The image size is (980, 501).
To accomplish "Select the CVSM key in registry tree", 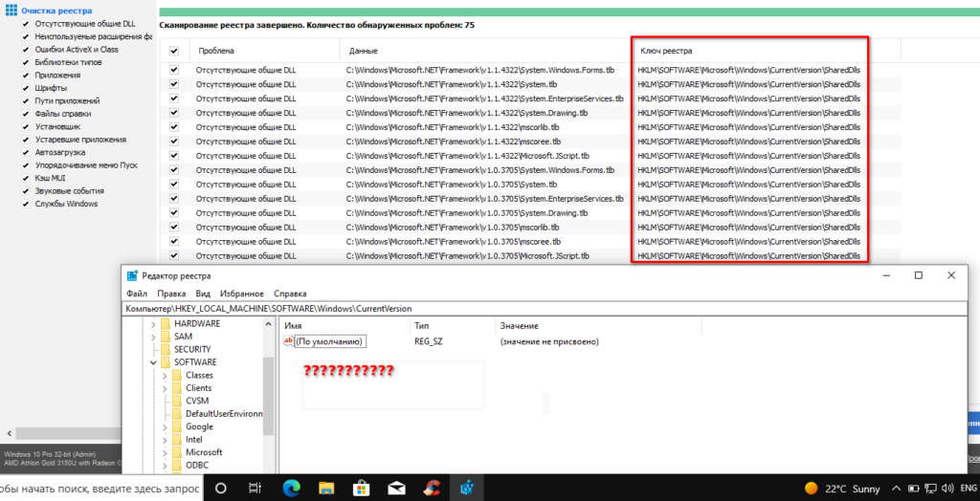I will click(x=197, y=401).
